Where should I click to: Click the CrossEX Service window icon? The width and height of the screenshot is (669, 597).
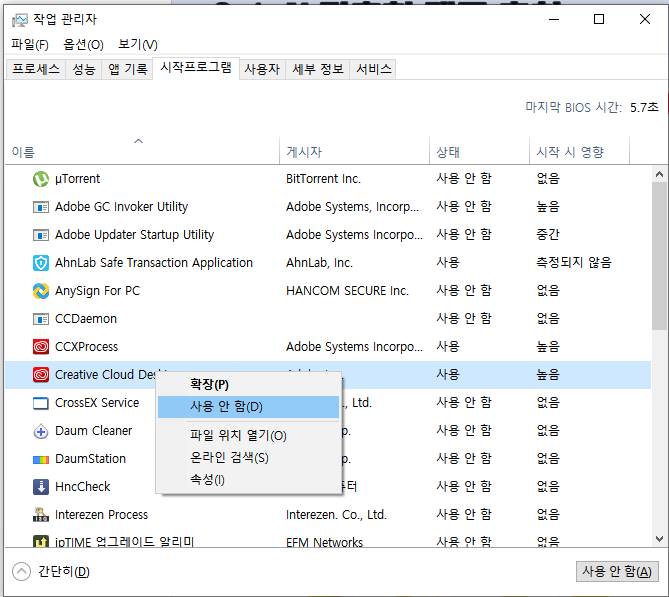click(41, 403)
